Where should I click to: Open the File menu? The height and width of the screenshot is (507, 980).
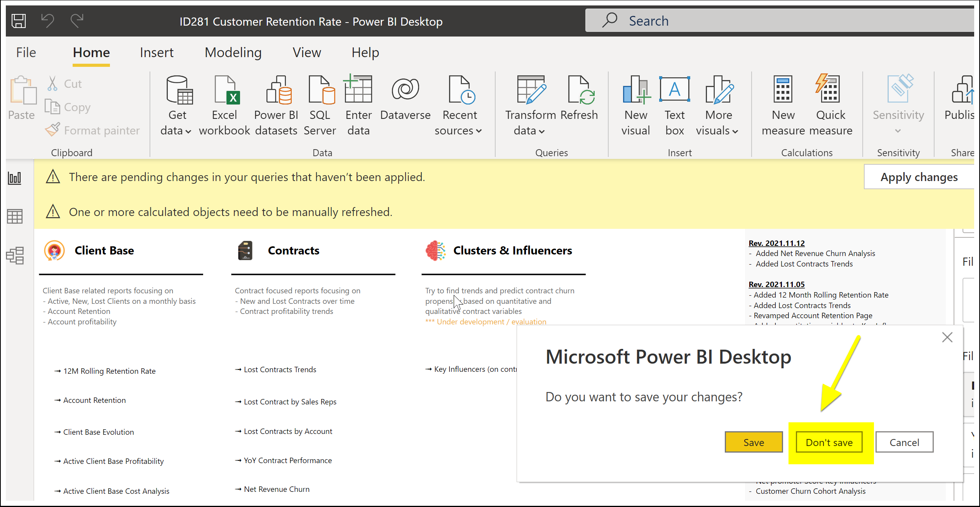click(26, 52)
